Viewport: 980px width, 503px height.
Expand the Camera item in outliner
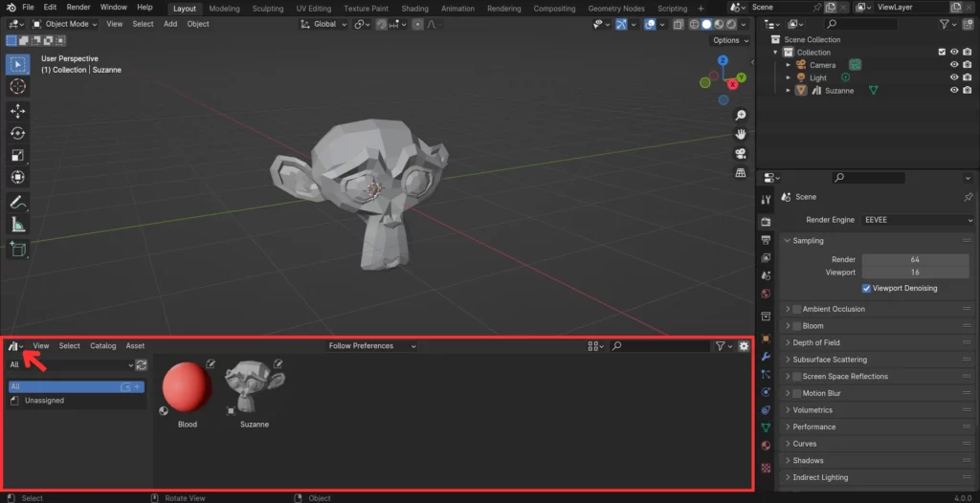pyautogui.click(x=789, y=65)
